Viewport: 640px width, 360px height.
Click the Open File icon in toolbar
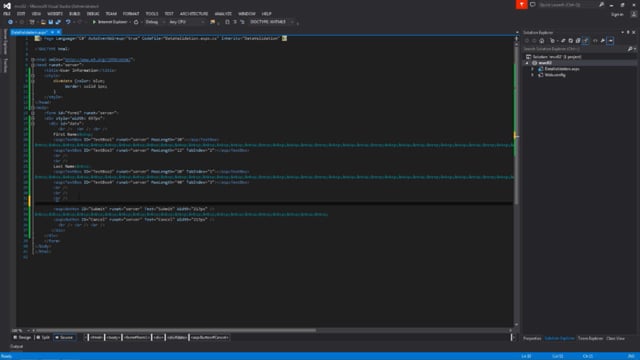coord(43,22)
